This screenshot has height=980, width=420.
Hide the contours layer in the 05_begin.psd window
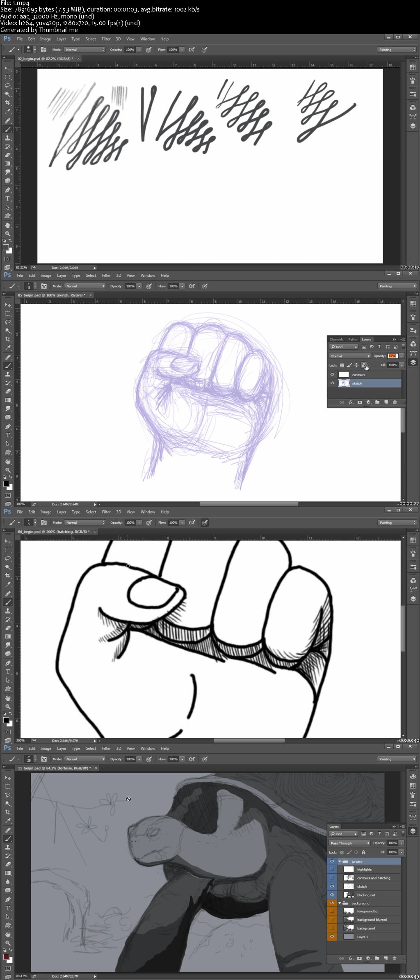point(332,374)
